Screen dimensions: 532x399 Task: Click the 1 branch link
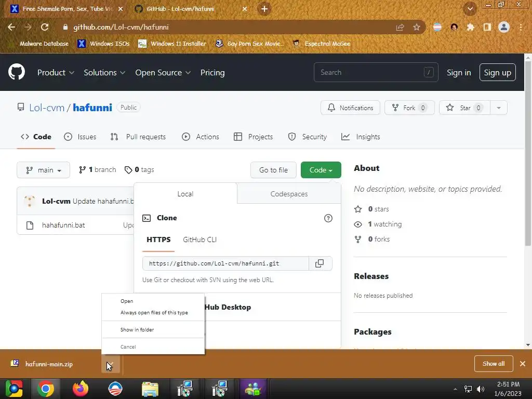click(x=97, y=170)
